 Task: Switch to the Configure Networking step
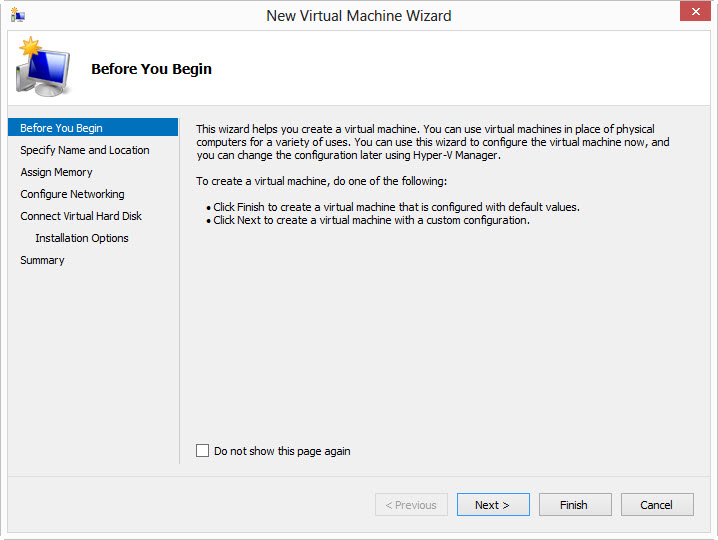click(x=72, y=194)
